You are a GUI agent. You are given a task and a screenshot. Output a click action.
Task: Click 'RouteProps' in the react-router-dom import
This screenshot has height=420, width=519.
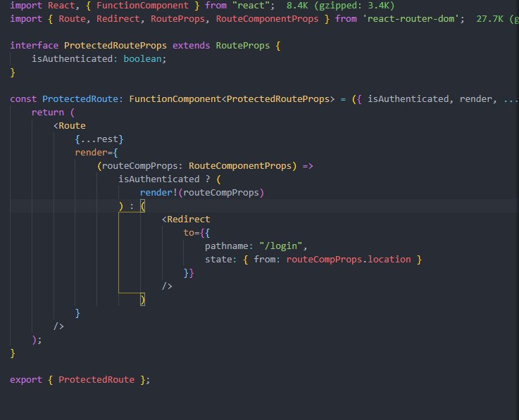[x=177, y=19]
